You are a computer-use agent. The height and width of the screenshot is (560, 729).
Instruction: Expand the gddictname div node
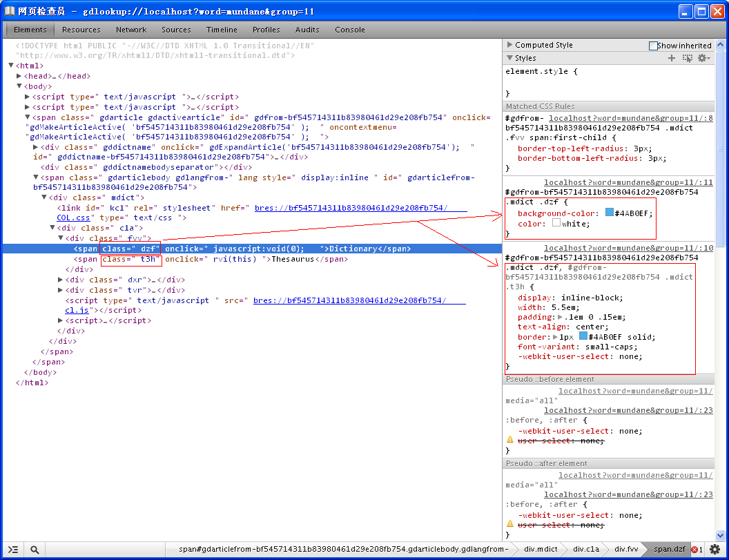click(36, 147)
